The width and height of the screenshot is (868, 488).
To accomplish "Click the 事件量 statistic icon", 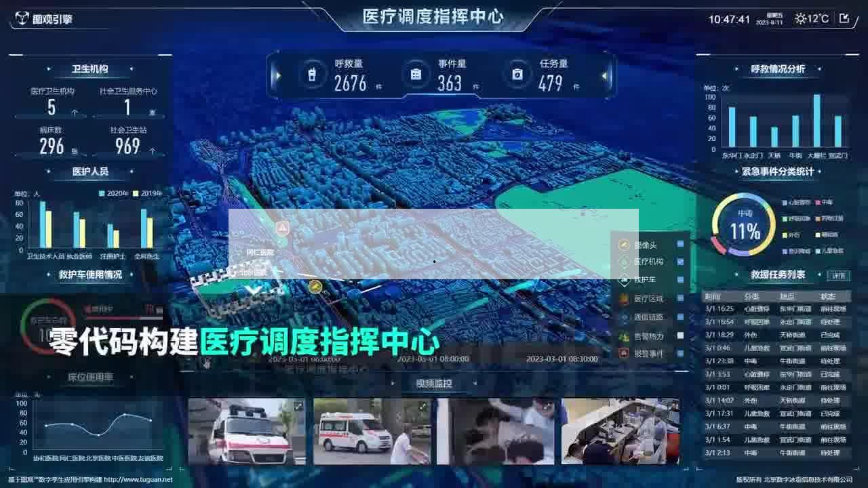I will tap(416, 75).
